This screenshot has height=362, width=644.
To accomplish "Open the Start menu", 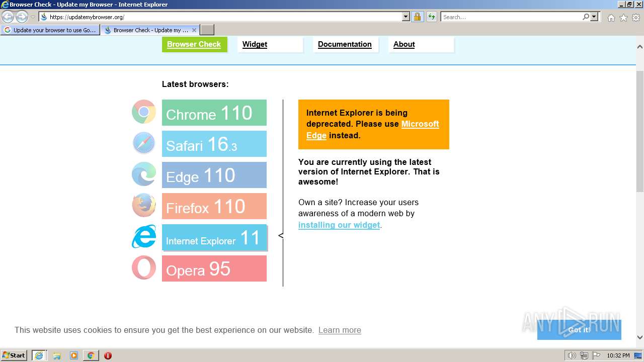I will 14,355.
